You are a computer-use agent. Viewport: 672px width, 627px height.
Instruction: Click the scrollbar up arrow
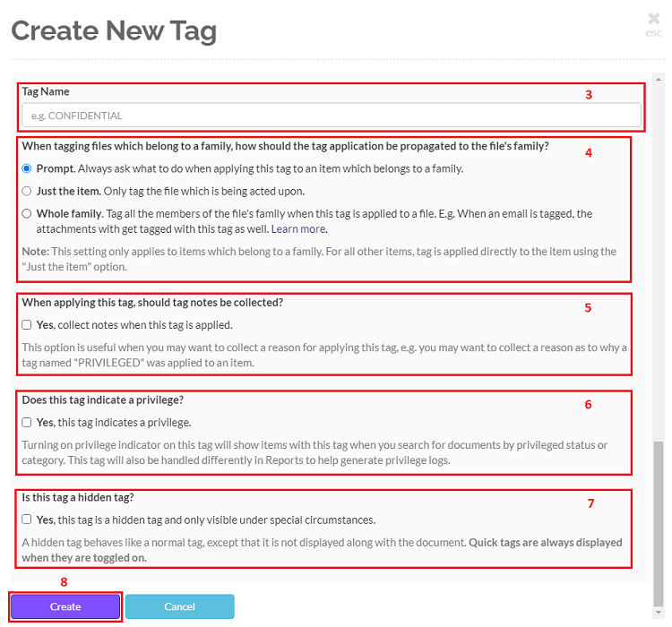coord(659,80)
